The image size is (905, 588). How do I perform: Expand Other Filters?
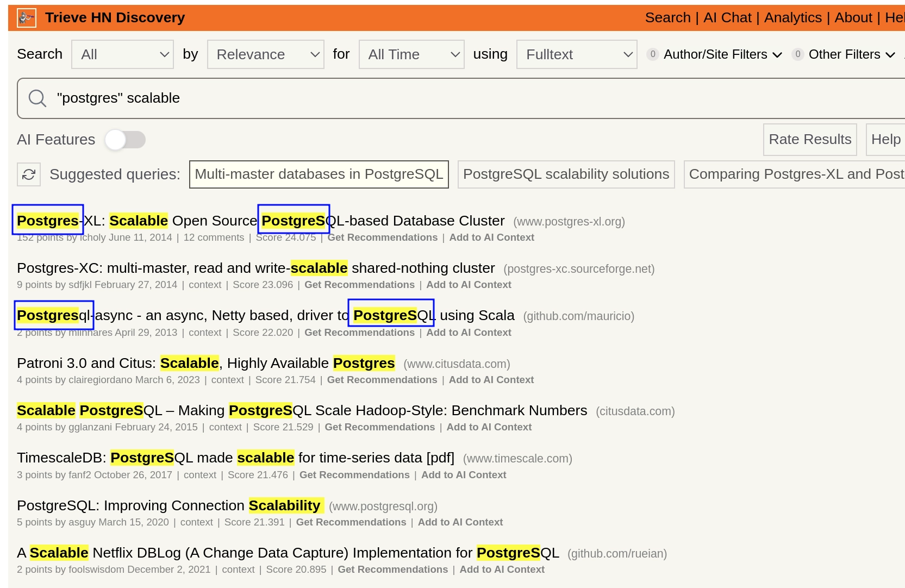(844, 54)
